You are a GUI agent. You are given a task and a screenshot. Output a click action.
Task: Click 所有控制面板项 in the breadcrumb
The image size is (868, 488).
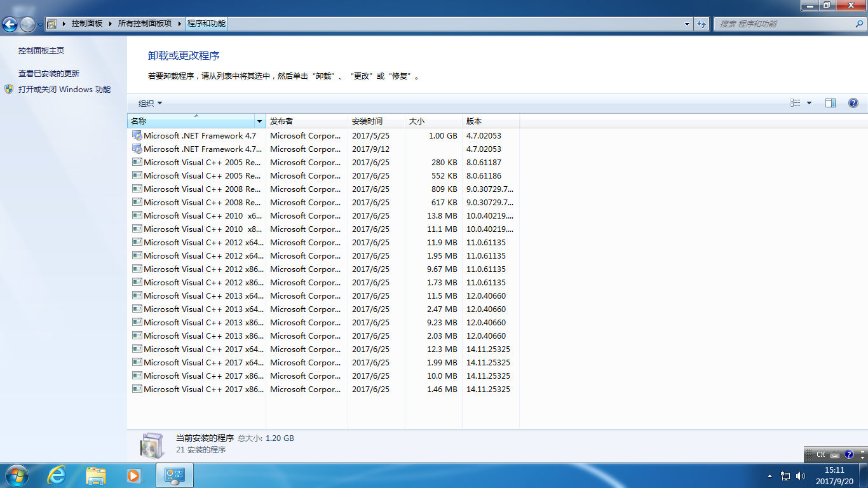coord(145,24)
